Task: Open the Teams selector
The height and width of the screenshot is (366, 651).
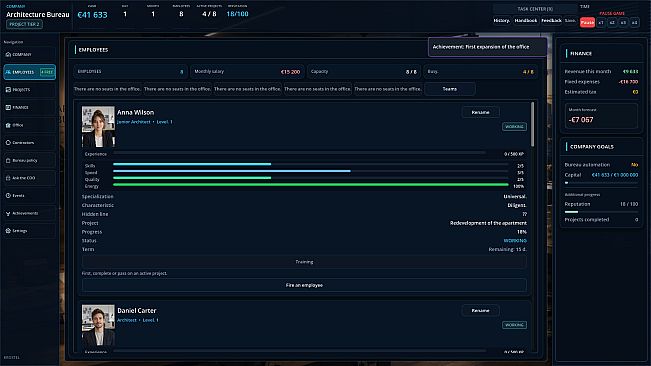Action: pos(450,89)
